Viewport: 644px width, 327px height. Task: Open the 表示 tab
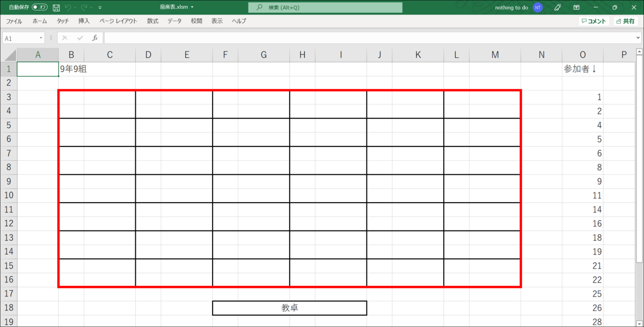pos(217,21)
